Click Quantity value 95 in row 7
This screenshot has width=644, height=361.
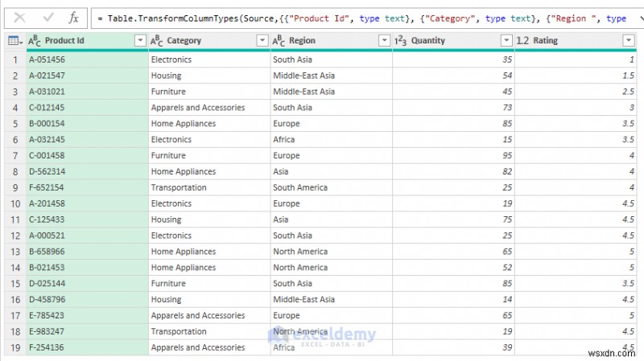[507, 155]
